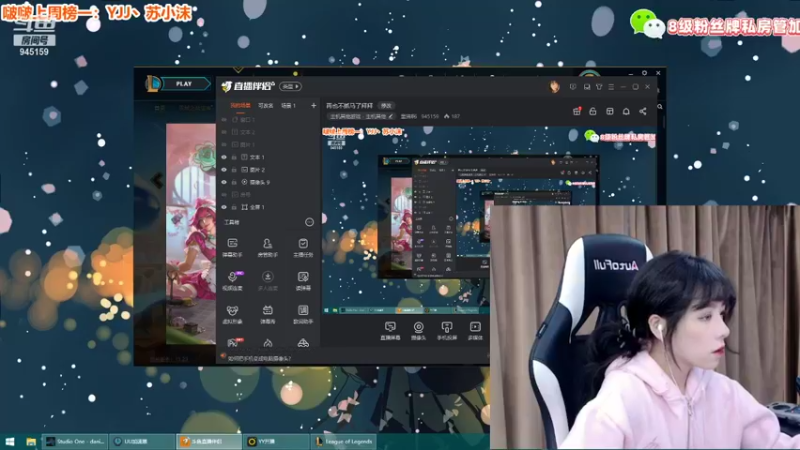Hide the 图片 2 layer
The height and width of the screenshot is (450, 800).
click(224, 169)
